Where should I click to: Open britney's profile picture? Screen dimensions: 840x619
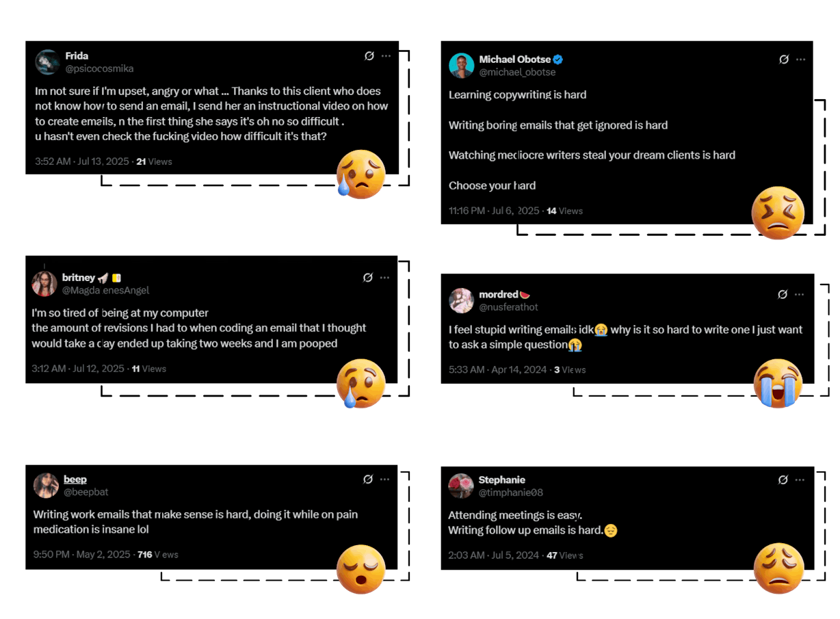click(44, 283)
